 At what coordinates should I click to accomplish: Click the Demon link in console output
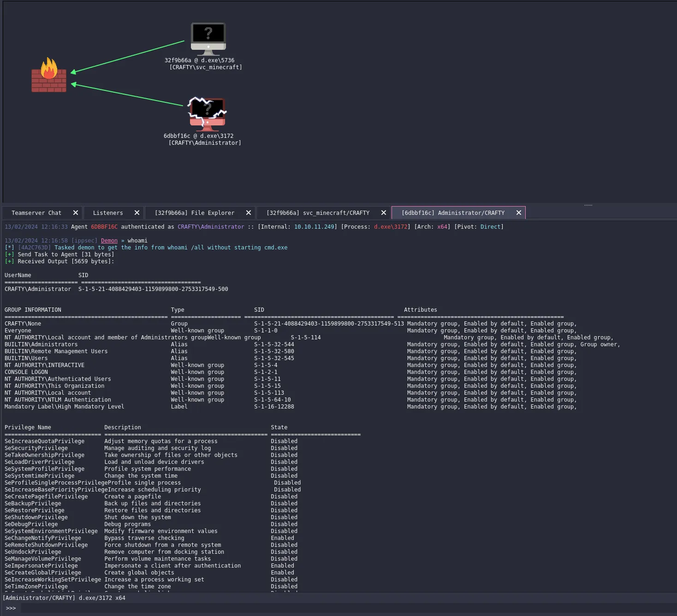click(109, 241)
